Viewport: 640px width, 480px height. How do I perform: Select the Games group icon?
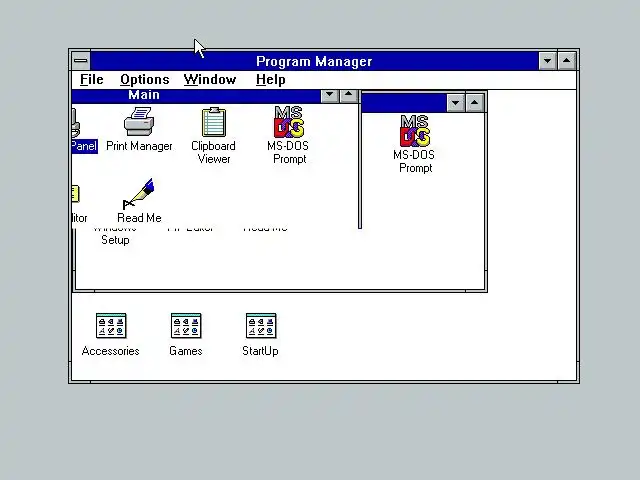coord(186,326)
